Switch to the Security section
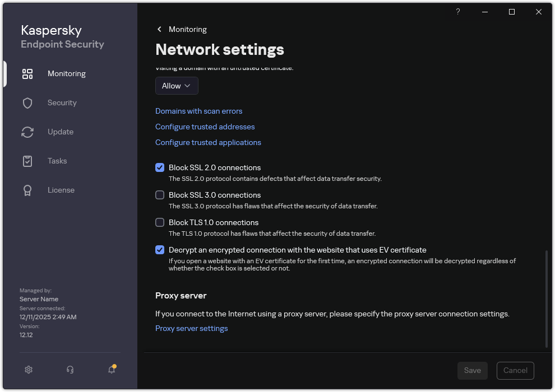Viewport: 555px width, 392px height. pyautogui.click(x=62, y=102)
